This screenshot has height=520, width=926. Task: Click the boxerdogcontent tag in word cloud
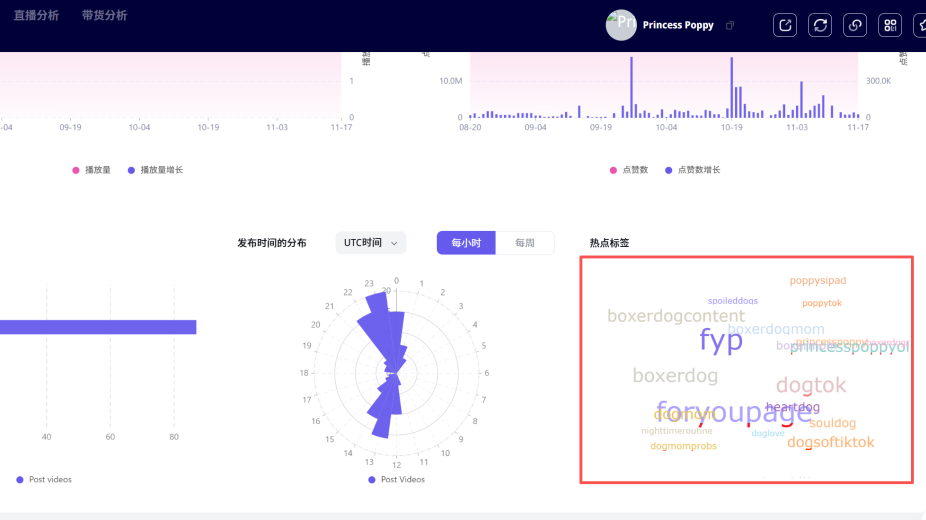pos(676,316)
